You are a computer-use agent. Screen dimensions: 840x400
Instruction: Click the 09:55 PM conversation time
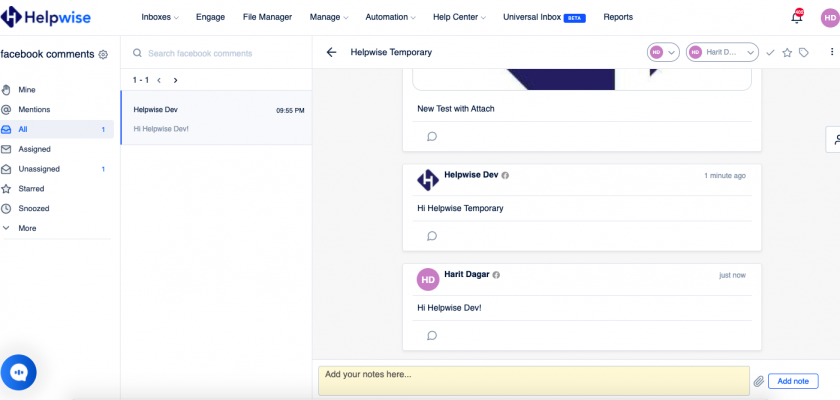290,111
